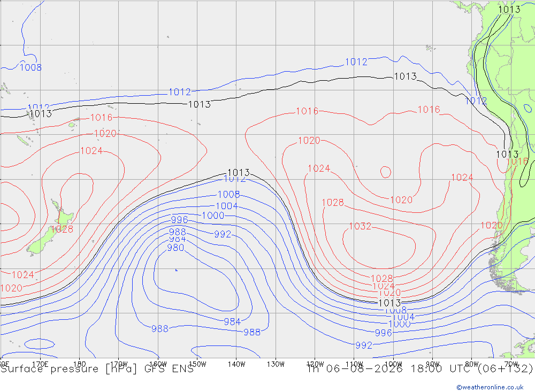Select the 1013 label over northern South America

[x=509, y=9]
